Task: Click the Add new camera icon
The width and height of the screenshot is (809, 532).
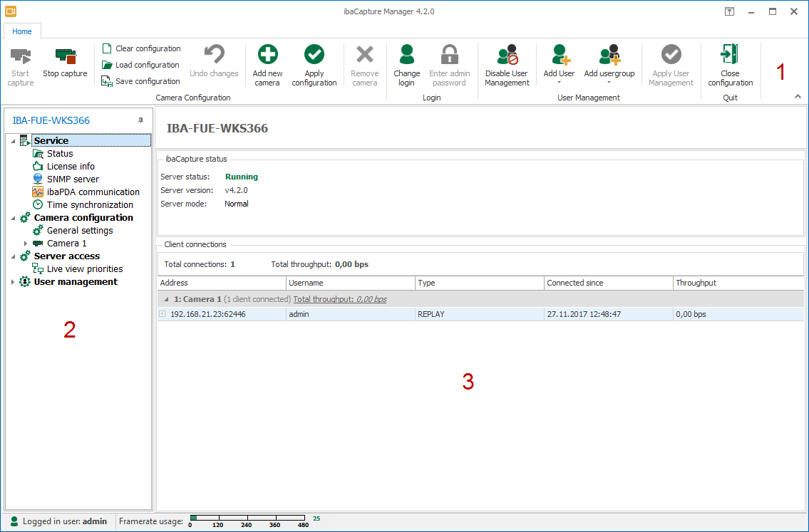Action: (267, 56)
